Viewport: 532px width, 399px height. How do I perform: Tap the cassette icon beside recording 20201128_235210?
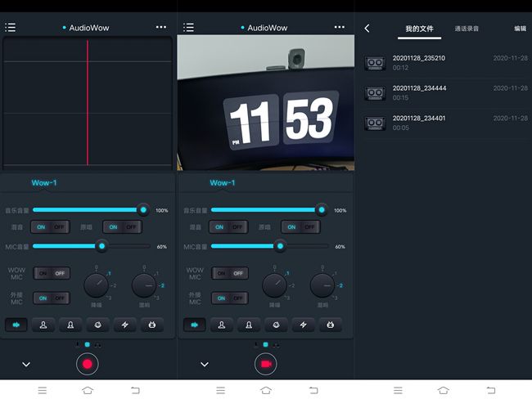coord(375,63)
